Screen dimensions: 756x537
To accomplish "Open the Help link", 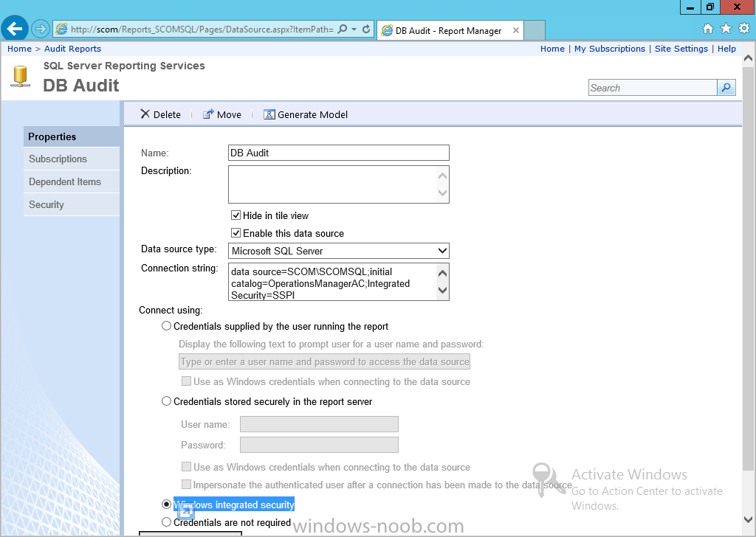I will tap(726, 49).
